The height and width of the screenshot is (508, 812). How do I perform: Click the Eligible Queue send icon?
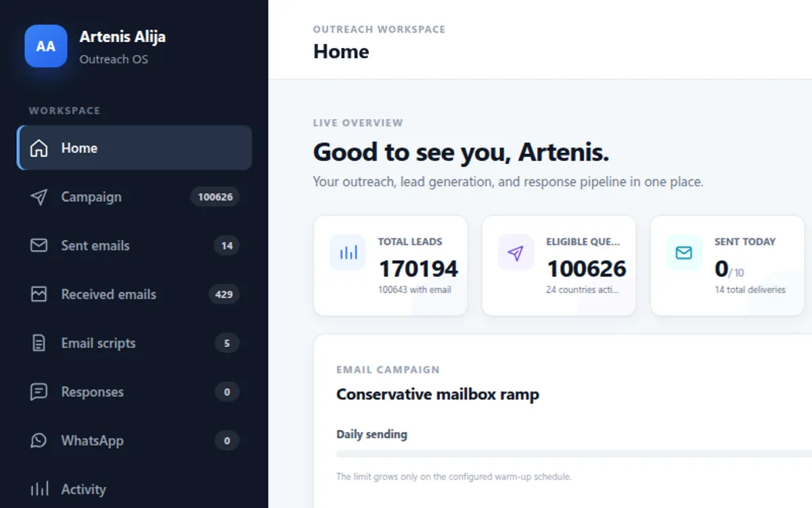[x=516, y=253]
